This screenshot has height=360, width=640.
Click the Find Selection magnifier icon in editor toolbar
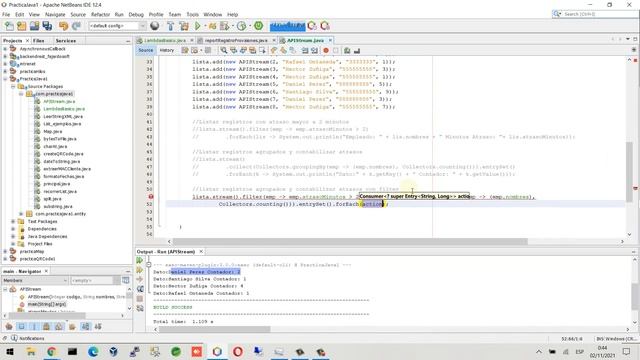click(224, 51)
